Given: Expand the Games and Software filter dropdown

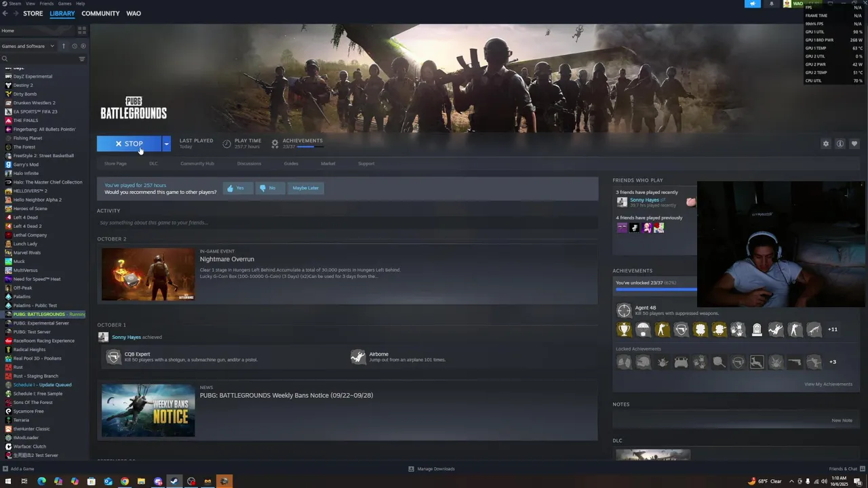Looking at the screenshot, I should pyautogui.click(x=28, y=46).
